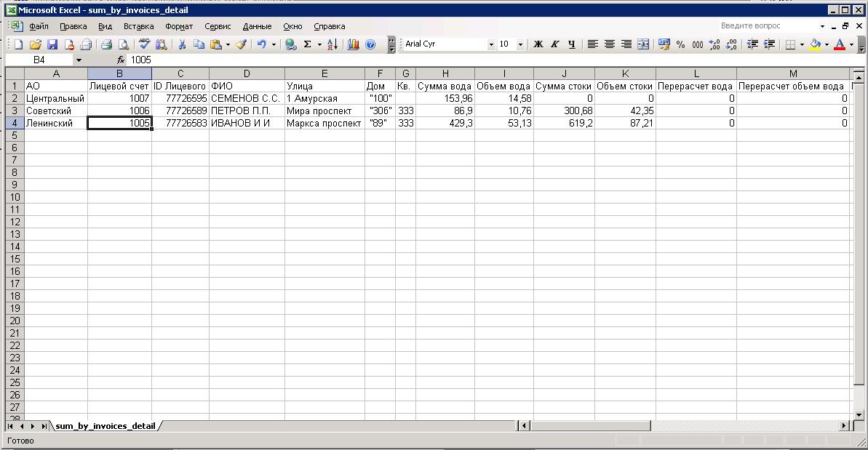
Task: Expand the Arial Cyr font dropdown
Action: tap(491, 44)
